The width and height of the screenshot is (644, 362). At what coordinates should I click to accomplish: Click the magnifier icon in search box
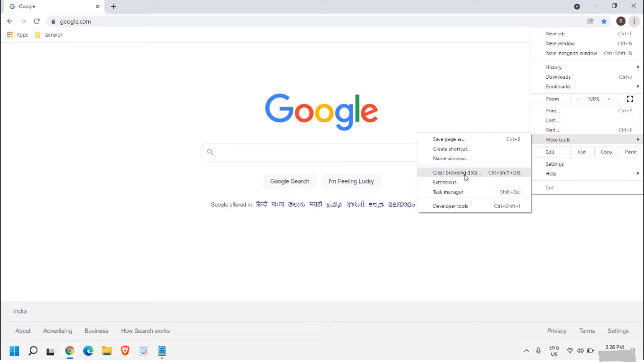point(210,152)
